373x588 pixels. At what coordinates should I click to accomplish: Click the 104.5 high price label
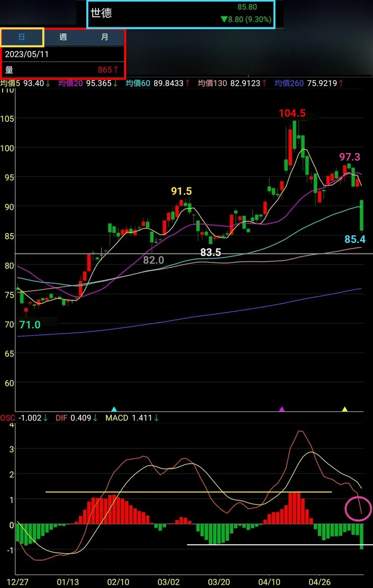click(x=292, y=113)
